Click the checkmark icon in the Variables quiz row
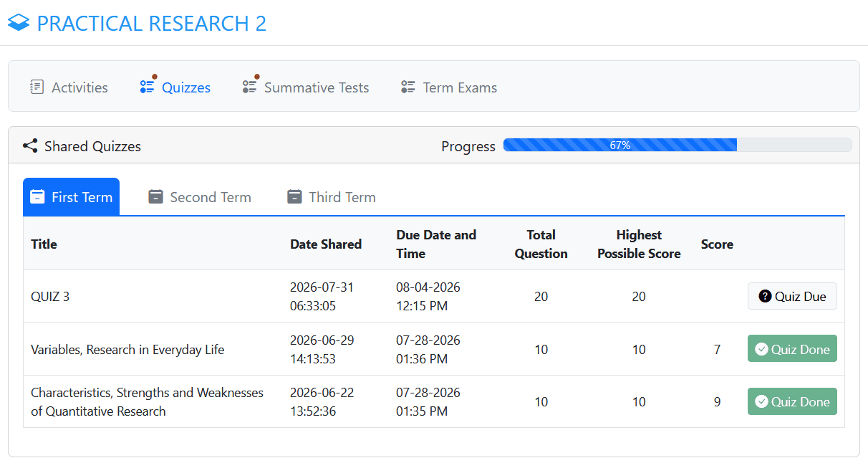 coord(762,349)
